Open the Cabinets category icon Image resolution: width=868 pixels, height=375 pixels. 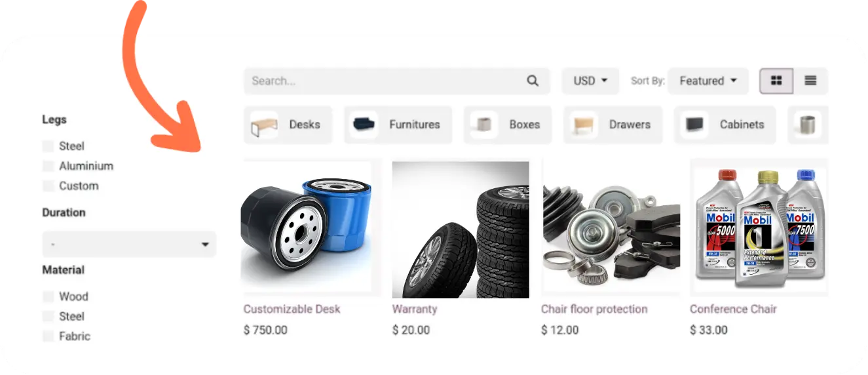point(694,125)
